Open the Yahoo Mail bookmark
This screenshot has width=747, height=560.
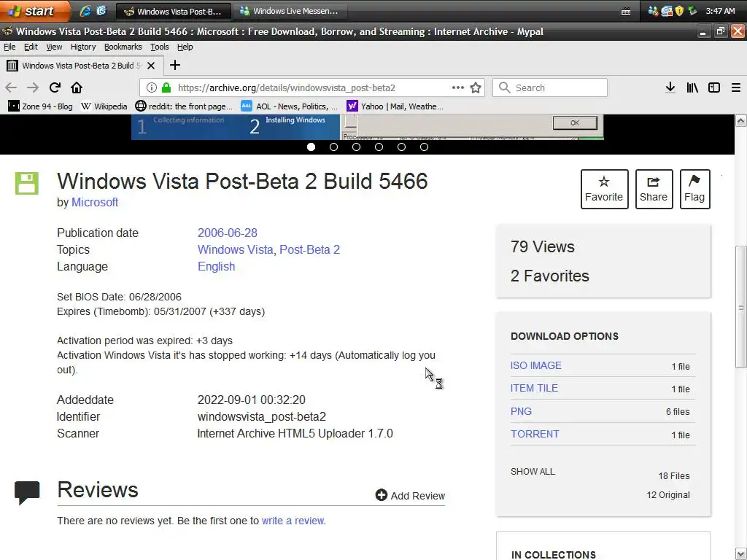[395, 106]
